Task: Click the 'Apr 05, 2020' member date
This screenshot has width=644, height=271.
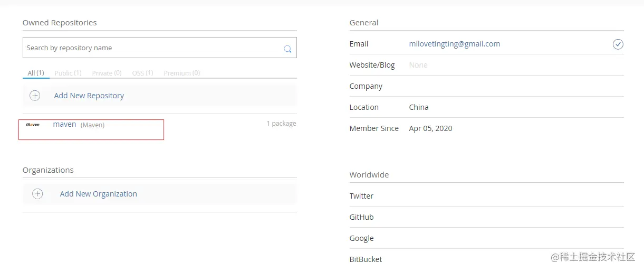Action: point(430,128)
